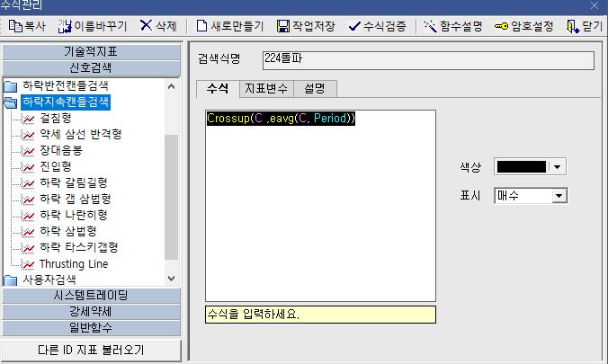Screen dimensions: 608x364
Task: Click the 수식검증 checkmark icon
Action: pyautogui.click(x=354, y=26)
